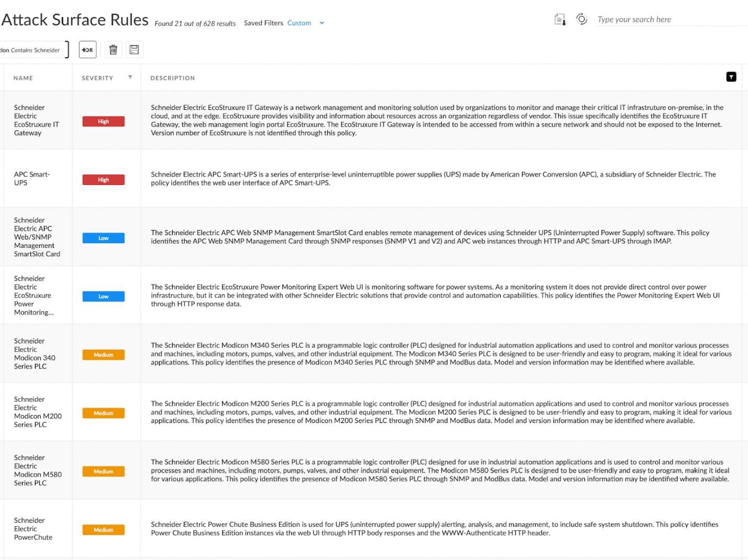Select the Schneider Electric EcoStruxure IT Gateway rule

click(x=37, y=120)
